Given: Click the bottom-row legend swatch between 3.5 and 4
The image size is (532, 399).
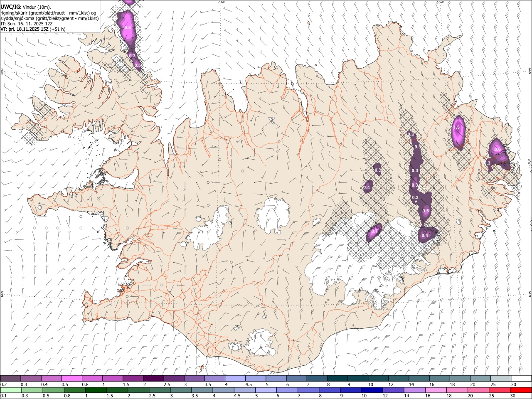Looking at the screenshot, I should tap(202, 390).
